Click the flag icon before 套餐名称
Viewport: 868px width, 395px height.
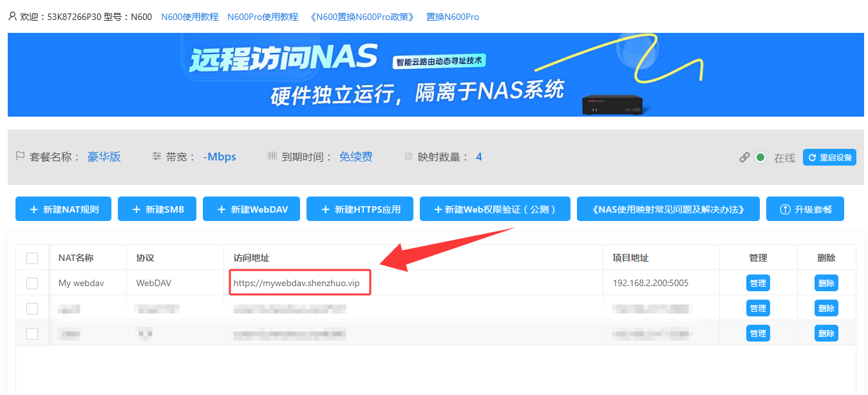point(20,157)
